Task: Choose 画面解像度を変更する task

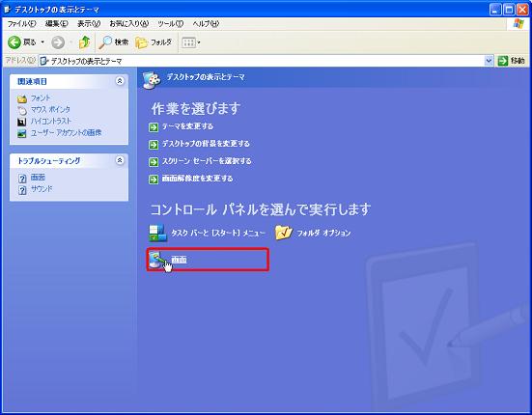Action: pyautogui.click(x=197, y=179)
